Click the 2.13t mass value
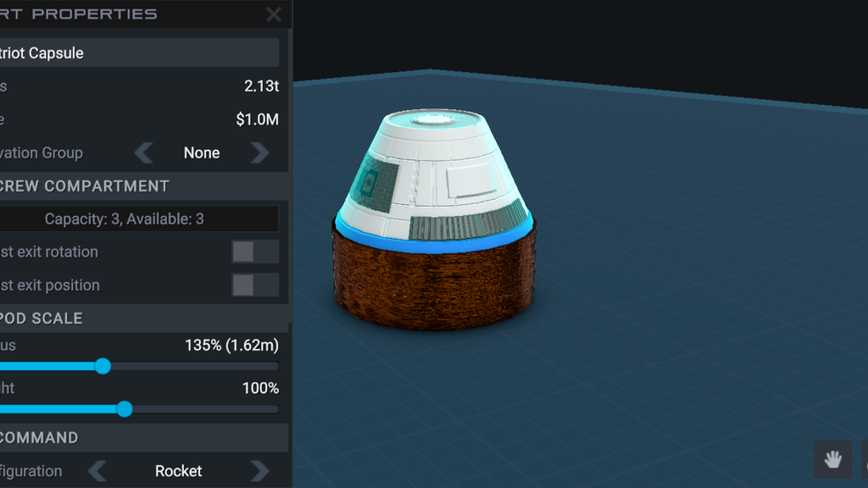This screenshot has height=488, width=868. pyautogui.click(x=261, y=86)
